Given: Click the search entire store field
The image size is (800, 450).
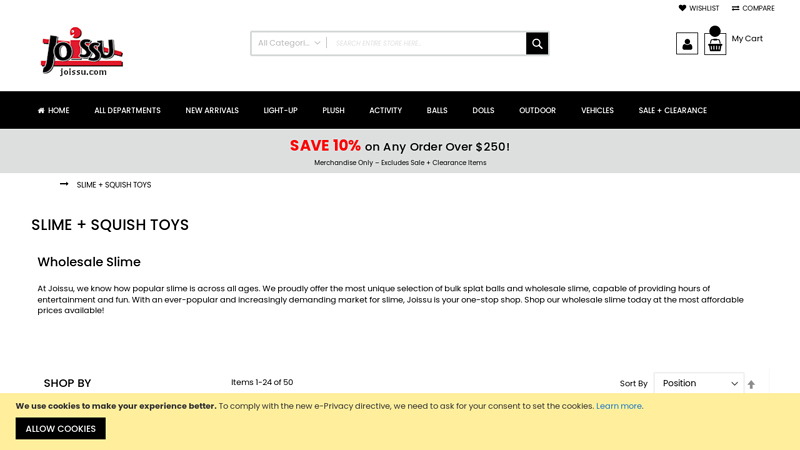Looking at the screenshot, I should pyautogui.click(x=427, y=43).
